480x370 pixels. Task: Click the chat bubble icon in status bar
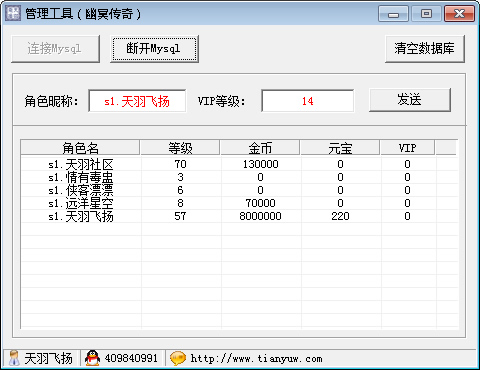[178, 358]
